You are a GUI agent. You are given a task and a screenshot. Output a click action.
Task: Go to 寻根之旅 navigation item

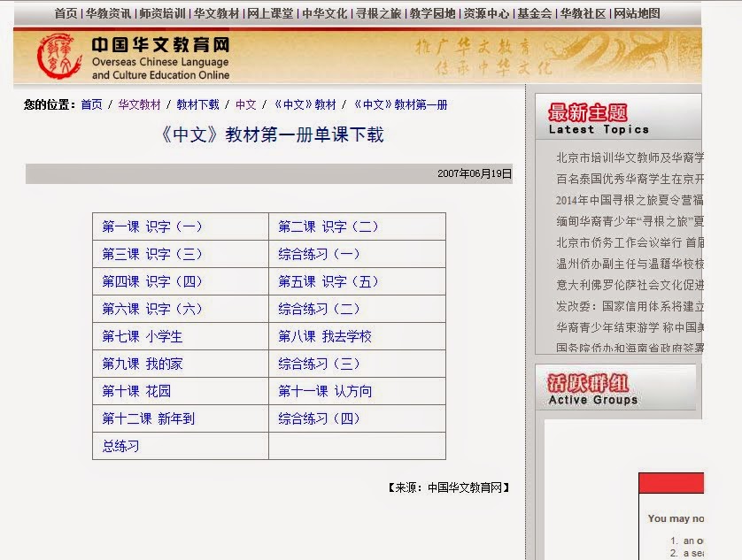(x=379, y=14)
